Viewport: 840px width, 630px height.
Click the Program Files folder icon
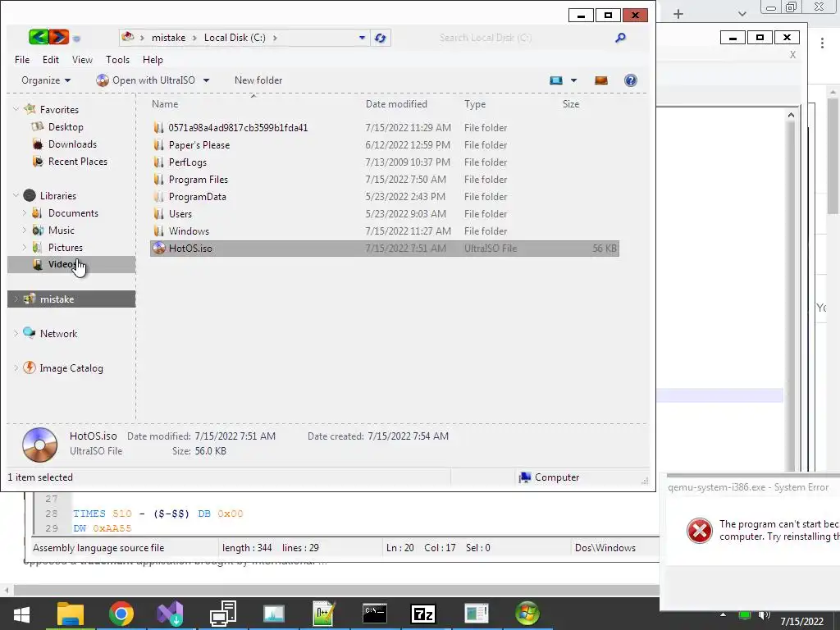158,180
